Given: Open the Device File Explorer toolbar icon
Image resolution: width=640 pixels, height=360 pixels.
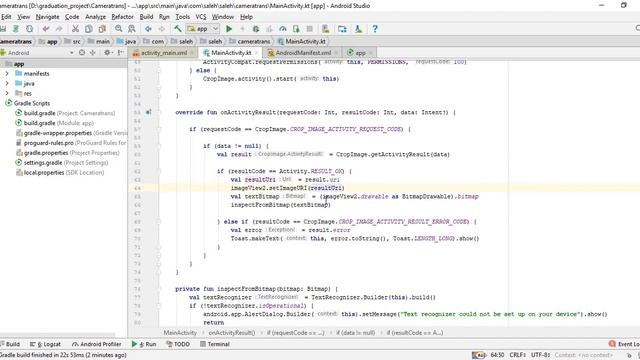Looking at the screenshot, I should tap(342, 29).
